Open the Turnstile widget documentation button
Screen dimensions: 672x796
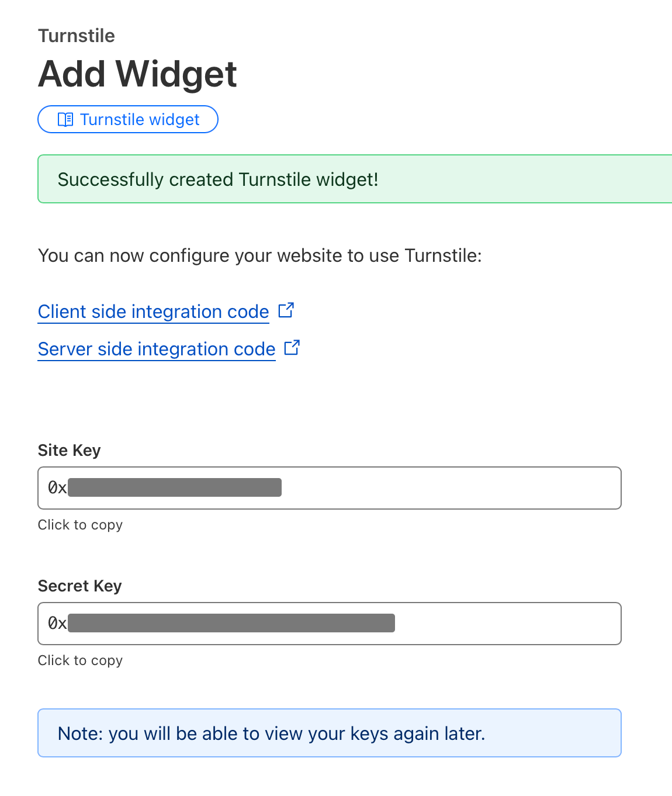128,120
